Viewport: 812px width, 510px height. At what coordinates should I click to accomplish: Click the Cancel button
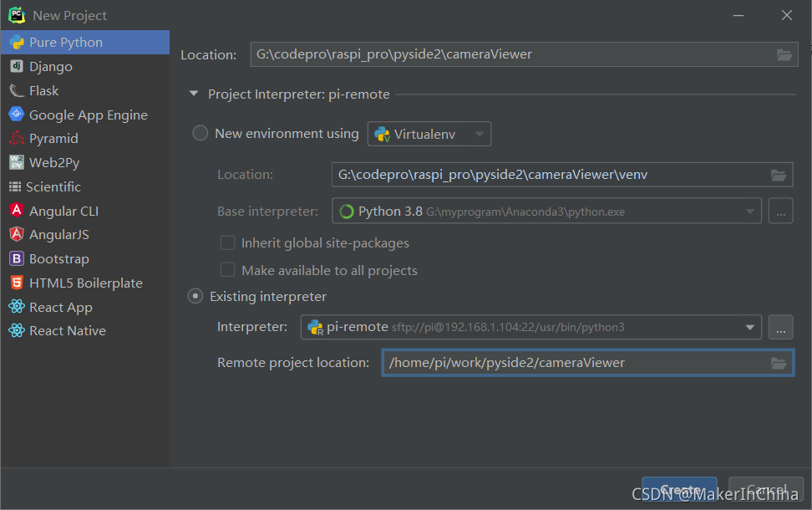766,490
